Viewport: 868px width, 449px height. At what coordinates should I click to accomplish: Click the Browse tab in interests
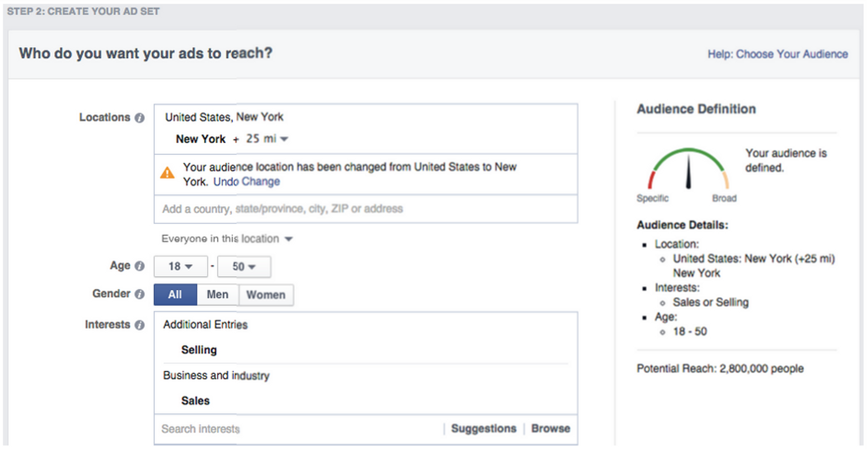(550, 429)
